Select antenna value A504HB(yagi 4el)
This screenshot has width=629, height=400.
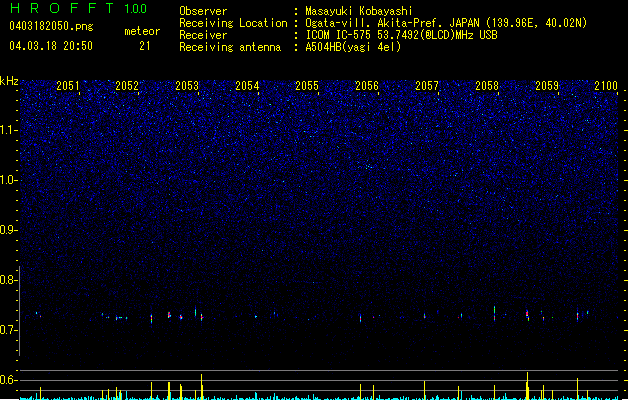(353, 47)
